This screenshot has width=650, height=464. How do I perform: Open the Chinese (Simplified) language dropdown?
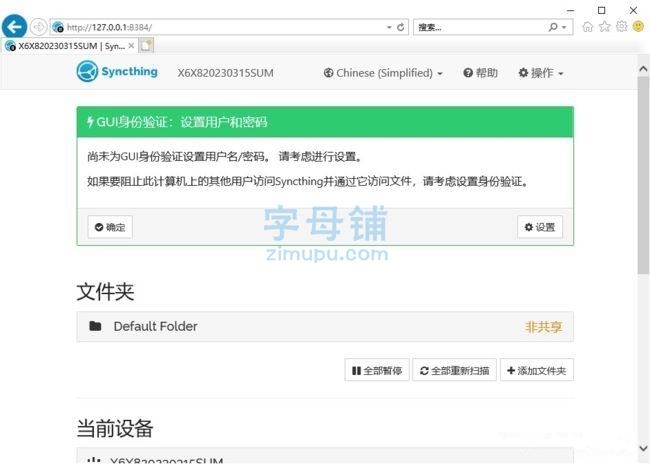(x=383, y=73)
